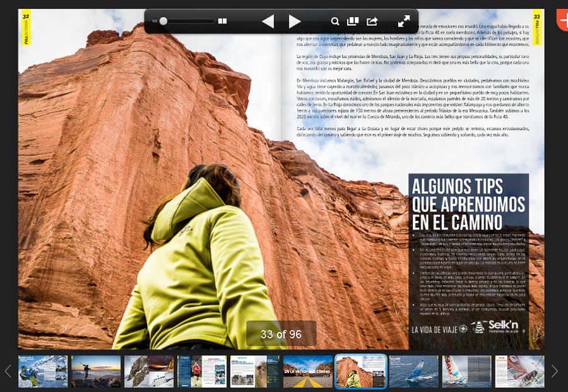Select the yellow road line thumbnail
568x392 pixels.
307,371
